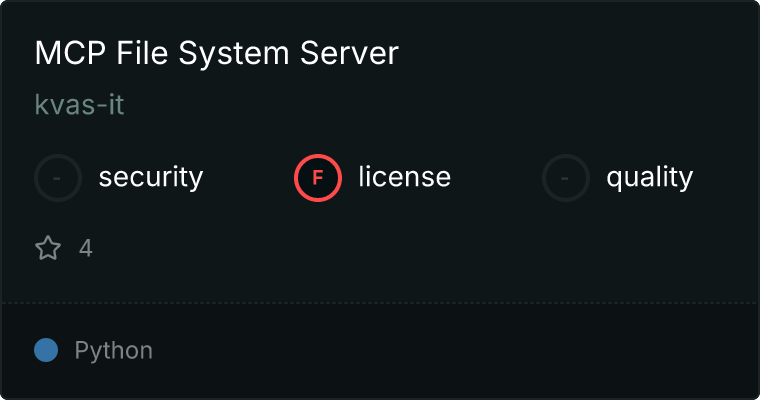Star the MCP File System Server
This screenshot has height=400, width=760.
pos(48,248)
